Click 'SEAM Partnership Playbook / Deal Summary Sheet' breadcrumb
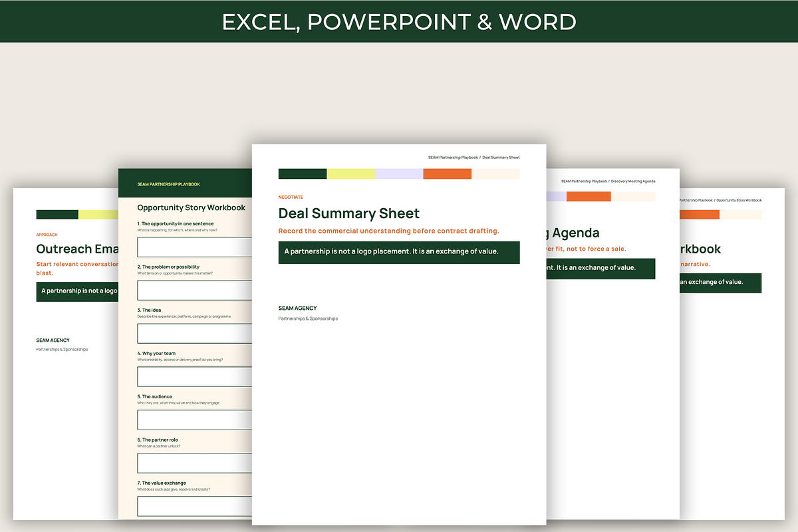 [474, 158]
